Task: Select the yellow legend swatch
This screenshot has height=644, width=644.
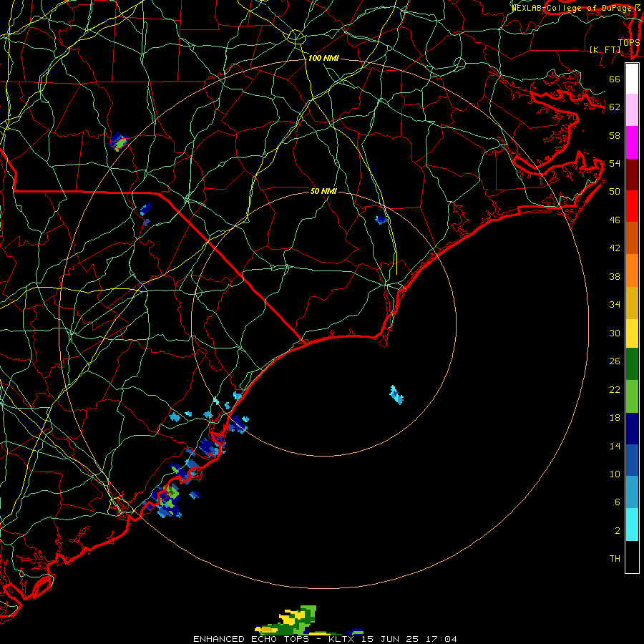Action: click(x=632, y=333)
